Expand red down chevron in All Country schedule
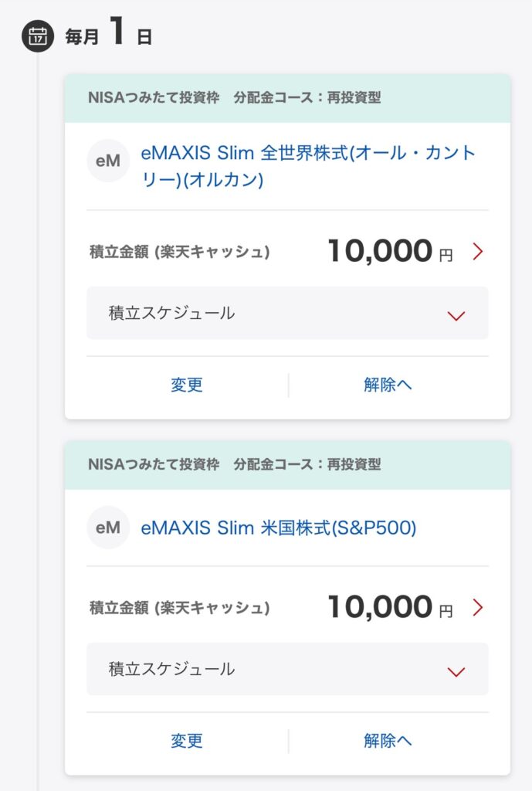The image size is (532, 791). [456, 315]
